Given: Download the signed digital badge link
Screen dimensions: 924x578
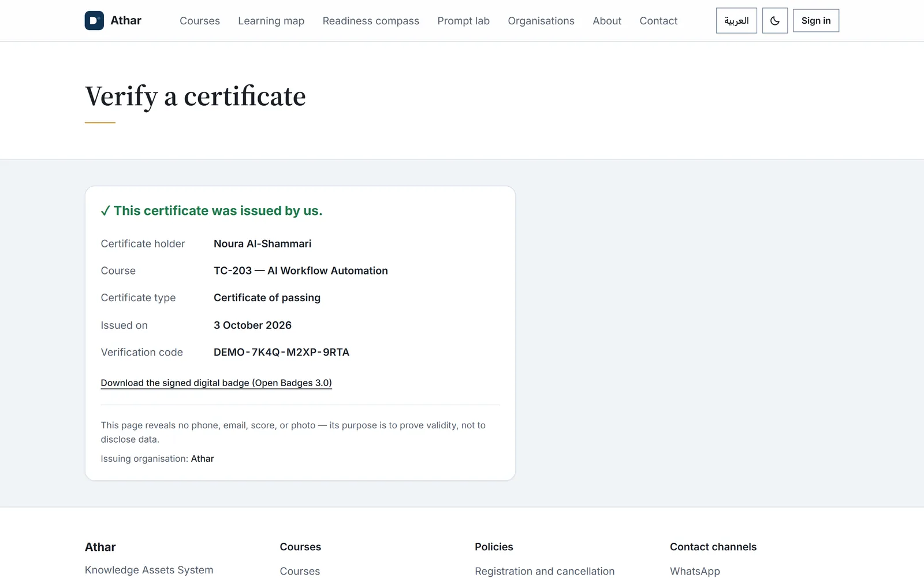Looking at the screenshot, I should [x=216, y=383].
